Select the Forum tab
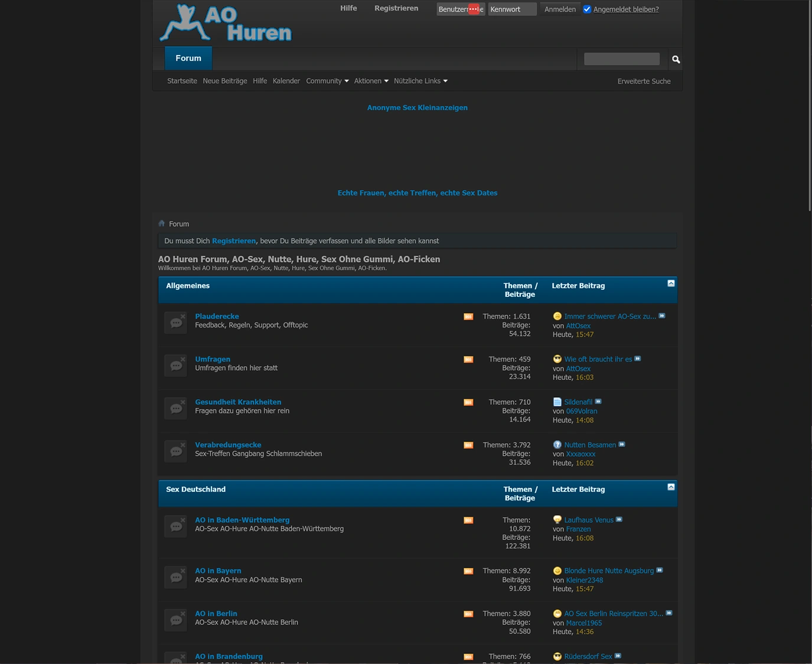812x664 pixels. 188,58
